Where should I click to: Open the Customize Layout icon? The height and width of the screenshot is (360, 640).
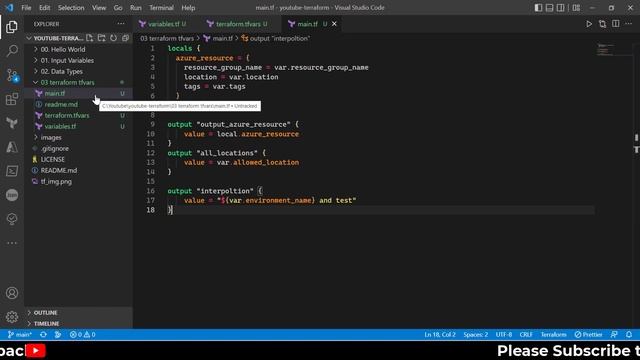[576, 8]
